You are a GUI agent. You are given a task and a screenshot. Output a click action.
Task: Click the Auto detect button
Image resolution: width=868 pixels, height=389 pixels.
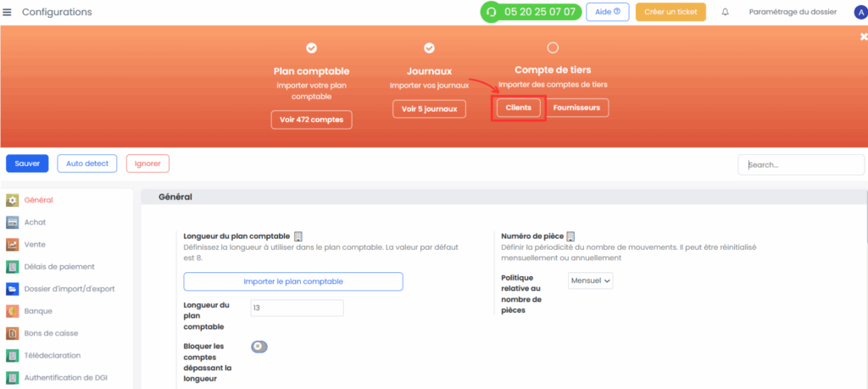click(x=87, y=164)
